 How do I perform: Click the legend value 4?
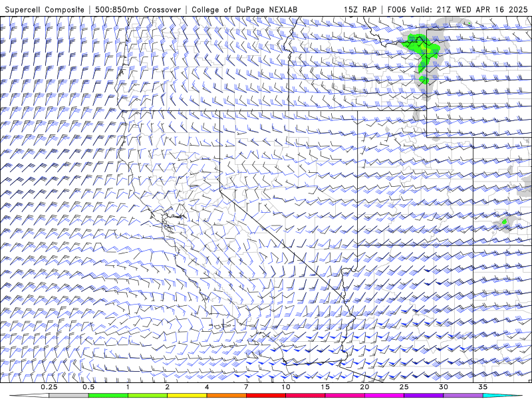pyautogui.click(x=207, y=387)
